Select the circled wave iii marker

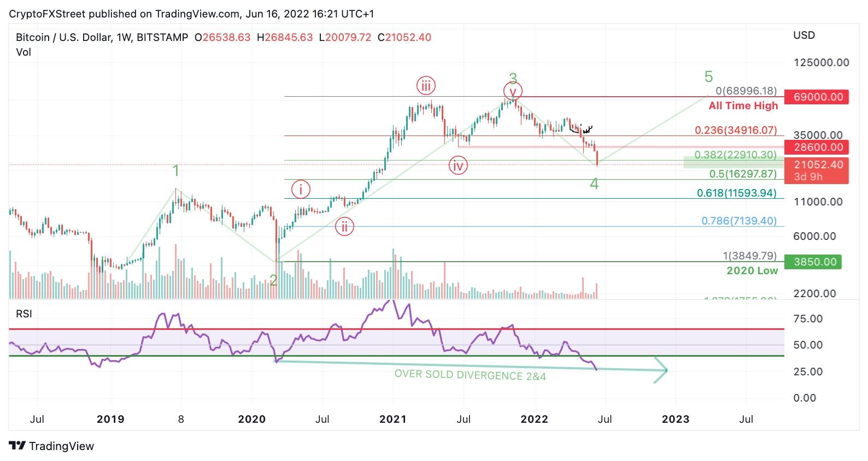pos(426,86)
